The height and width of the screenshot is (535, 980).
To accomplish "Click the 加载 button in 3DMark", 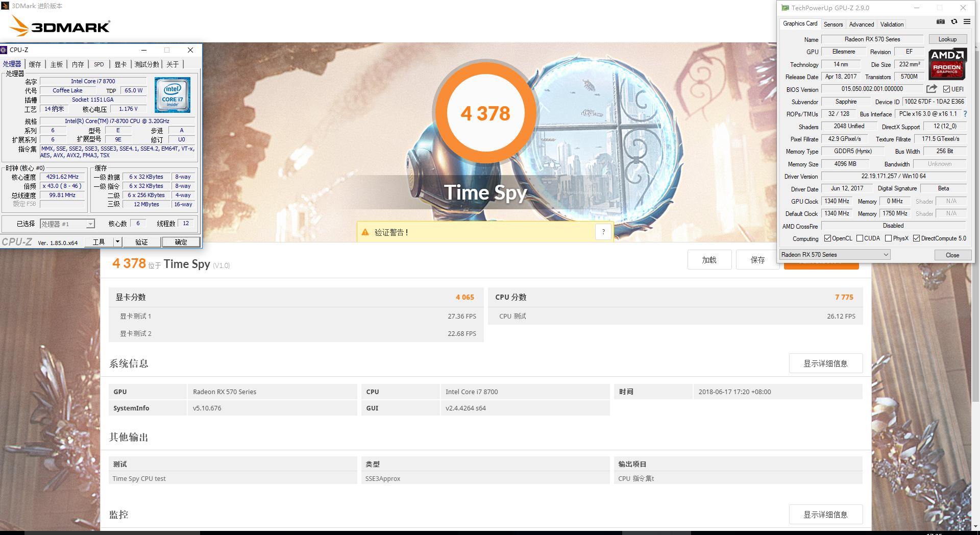I will (x=709, y=260).
